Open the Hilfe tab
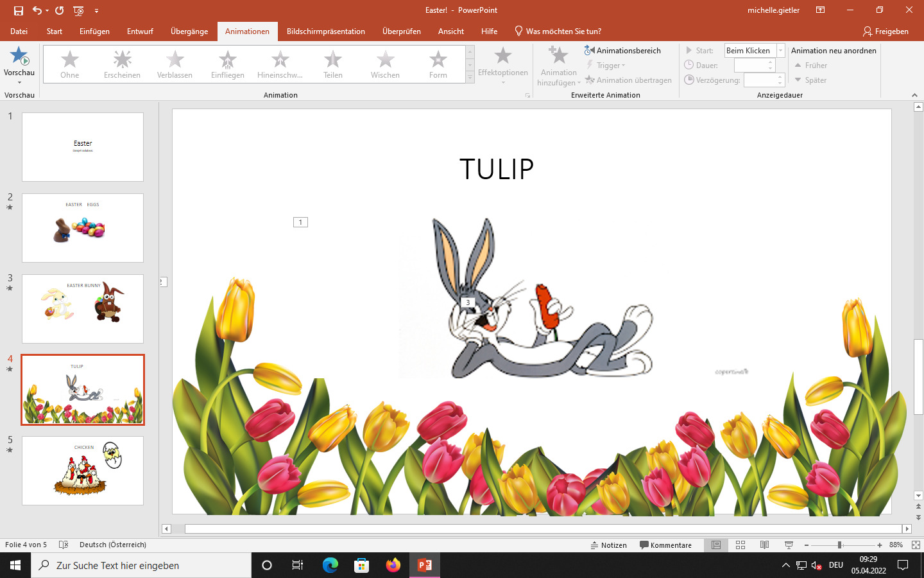Screen dimensions: 924x578 pos(489,31)
